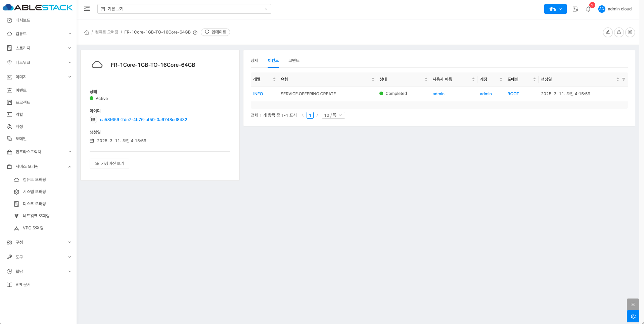
Task: Open the 기본 보기 dropdown
Action: [184, 9]
